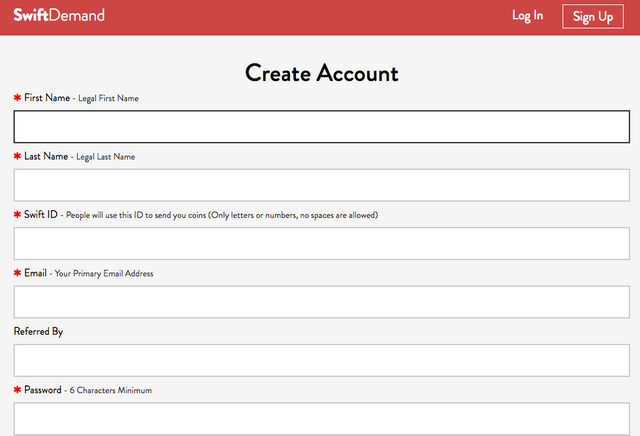Click the 'First Name' label

47,98
